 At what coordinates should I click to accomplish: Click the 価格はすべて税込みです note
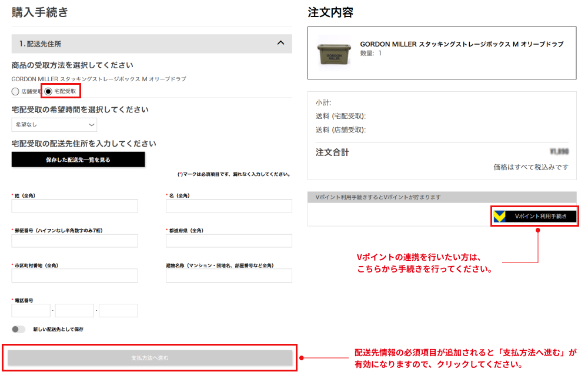click(531, 167)
